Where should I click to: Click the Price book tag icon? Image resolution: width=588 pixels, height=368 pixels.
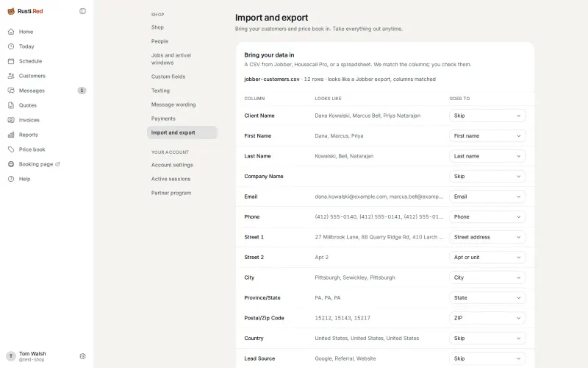tap(11, 149)
